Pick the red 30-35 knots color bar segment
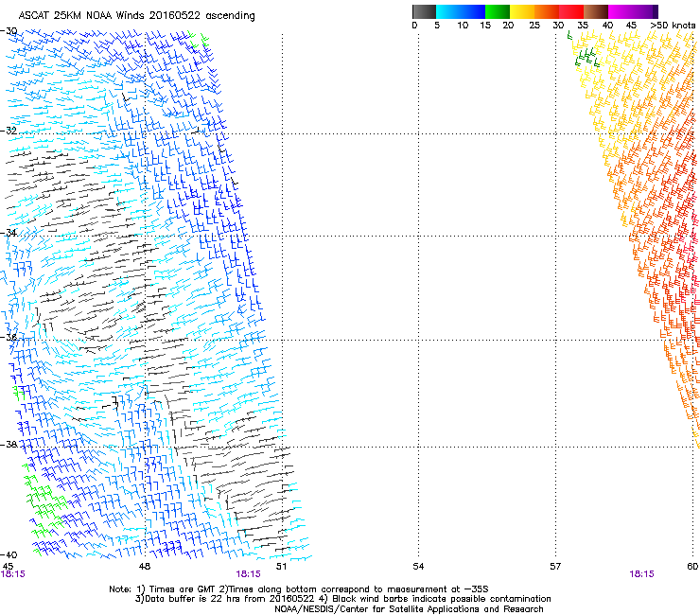This screenshot has height=615, width=700. [x=571, y=11]
